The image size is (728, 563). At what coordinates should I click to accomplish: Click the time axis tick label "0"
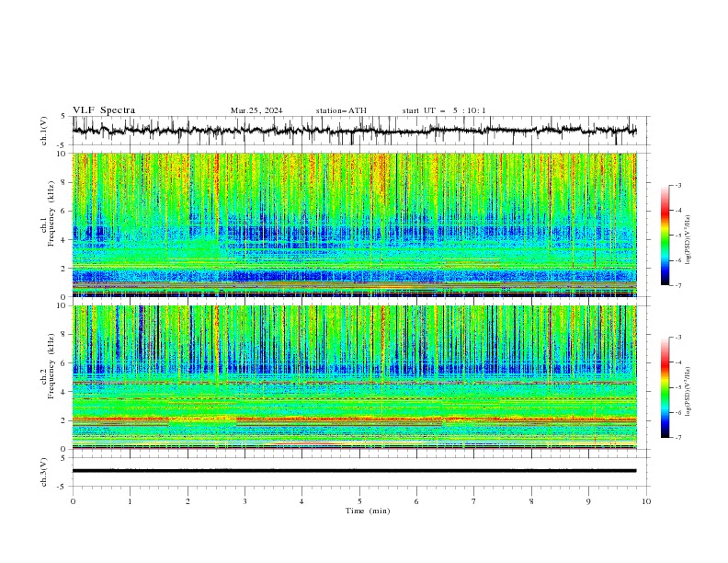click(73, 501)
